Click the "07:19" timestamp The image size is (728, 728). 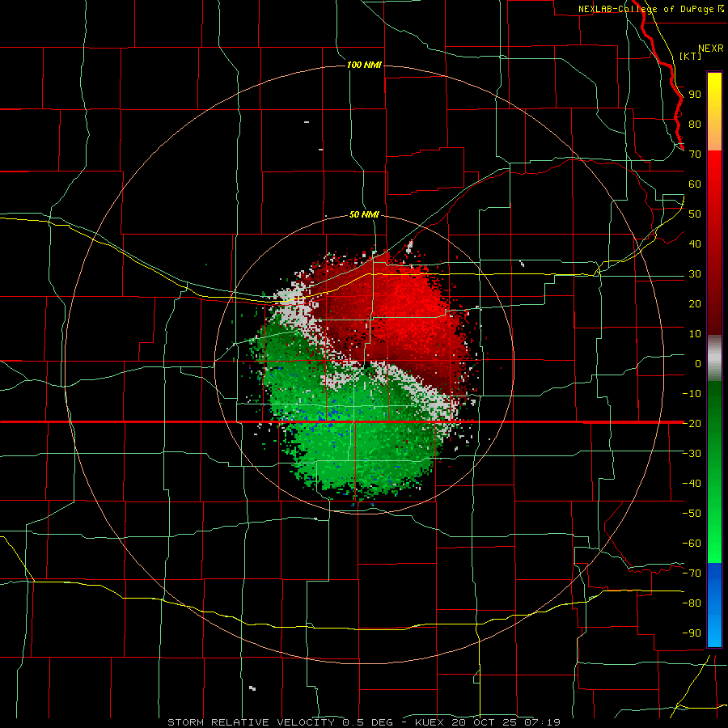point(542,722)
